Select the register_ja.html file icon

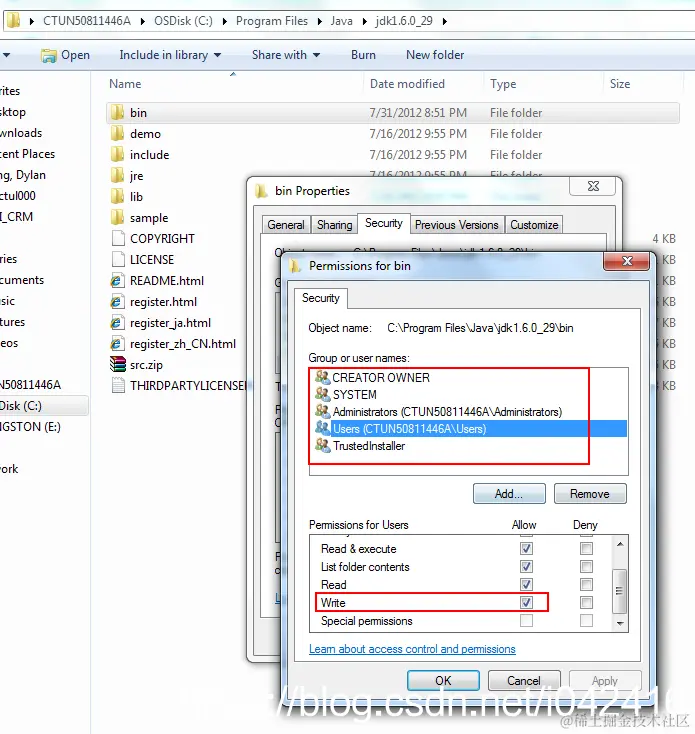coord(117,323)
